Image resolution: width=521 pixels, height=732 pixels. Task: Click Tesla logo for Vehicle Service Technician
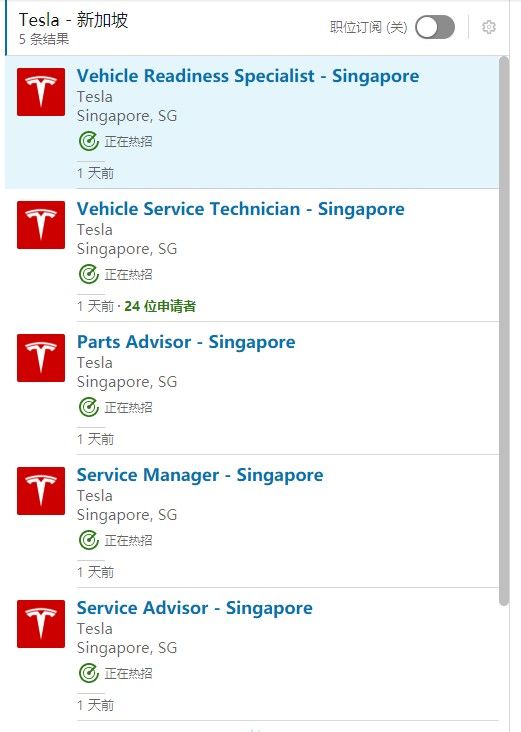[x=41, y=225]
